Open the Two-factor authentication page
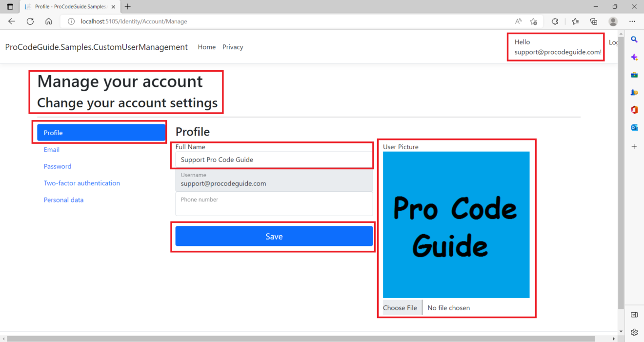The width and height of the screenshot is (644, 342). pyautogui.click(x=81, y=183)
